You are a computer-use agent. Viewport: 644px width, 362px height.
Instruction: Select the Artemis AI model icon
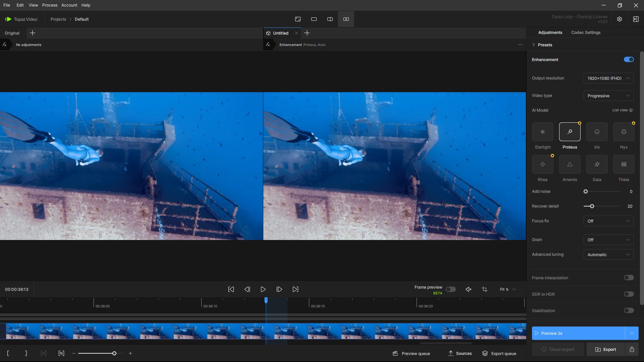pyautogui.click(x=570, y=164)
